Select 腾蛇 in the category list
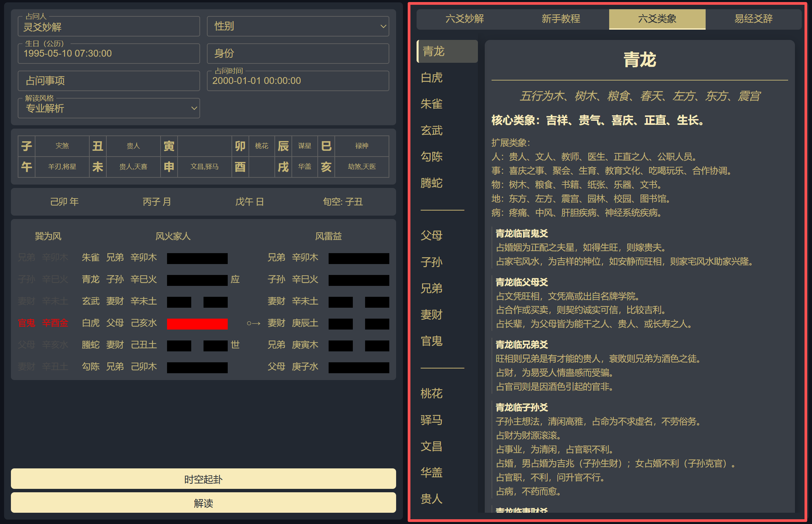This screenshot has width=812, height=524. coord(432,183)
